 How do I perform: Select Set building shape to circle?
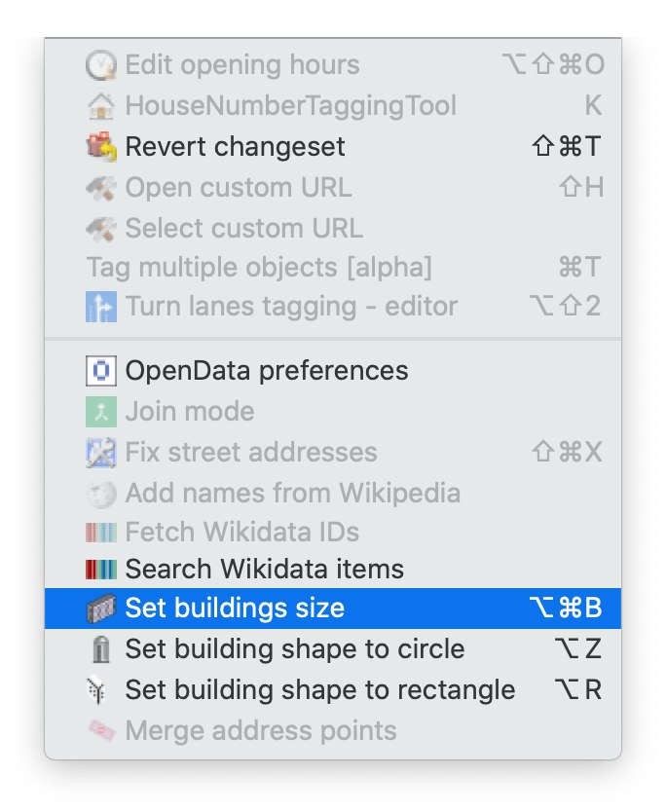333,648
